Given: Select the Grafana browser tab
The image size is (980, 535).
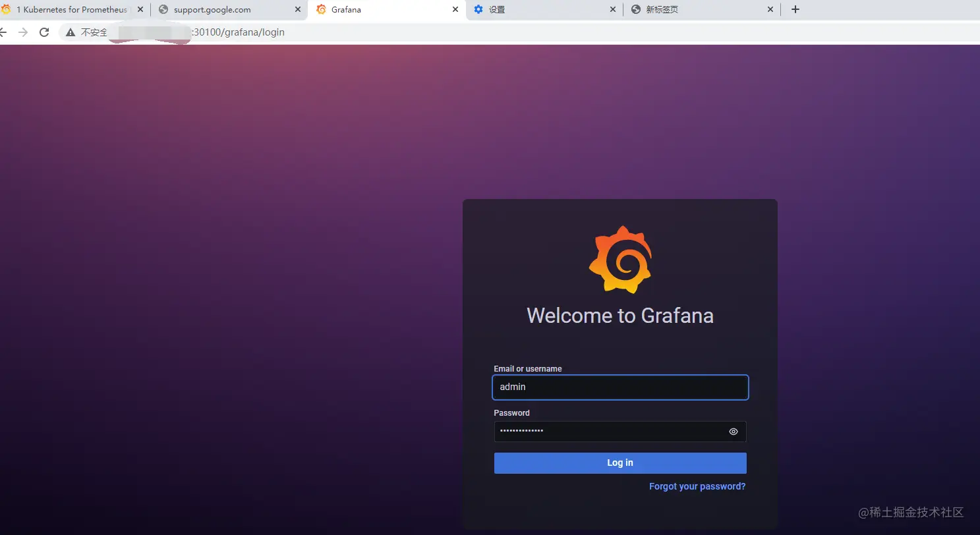Looking at the screenshot, I should tap(386, 9).
